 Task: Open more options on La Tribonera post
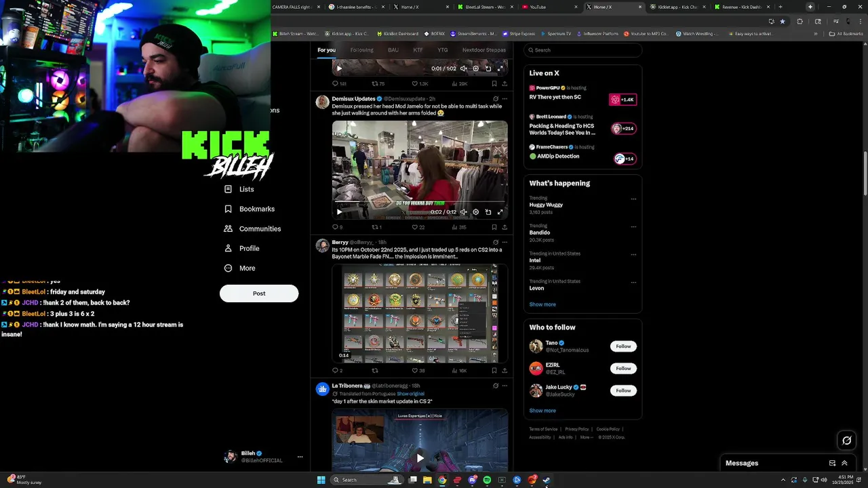tap(505, 386)
